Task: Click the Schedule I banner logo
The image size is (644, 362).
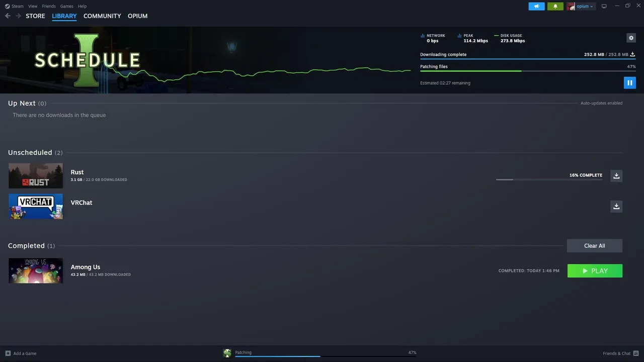Action: (87, 60)
